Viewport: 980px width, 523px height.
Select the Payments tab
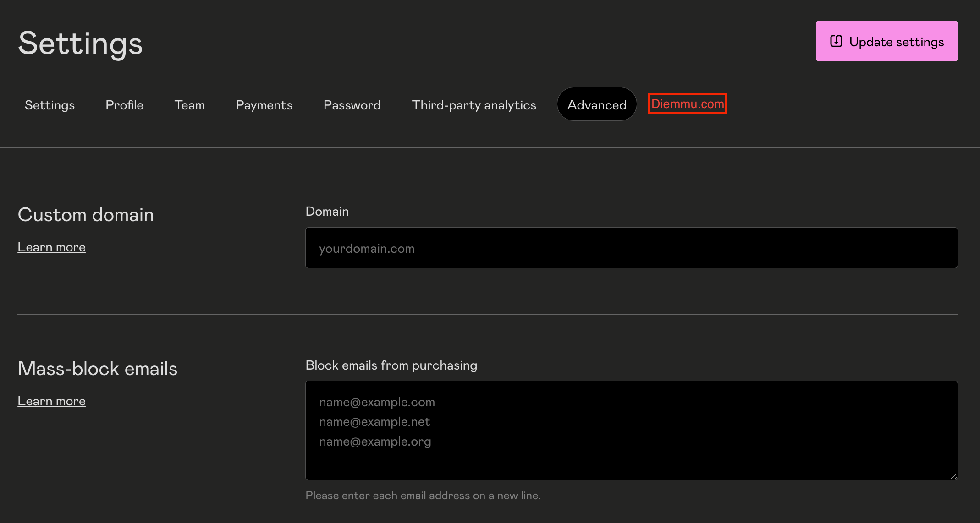[x=264, y=105]
